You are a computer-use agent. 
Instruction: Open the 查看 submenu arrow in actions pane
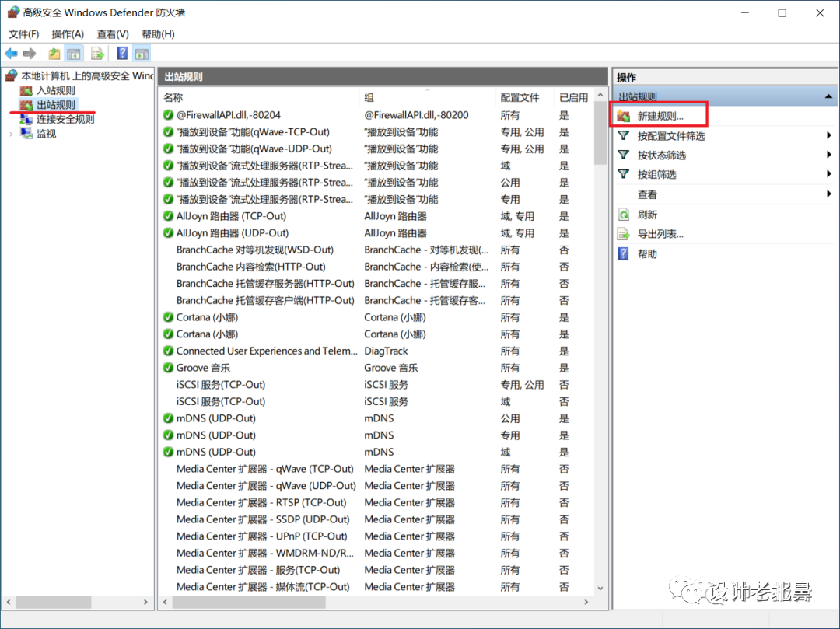[x=829, y=194]
